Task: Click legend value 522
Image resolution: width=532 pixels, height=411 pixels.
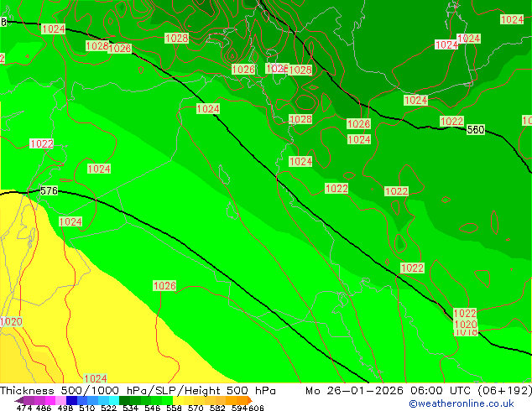Action: (x=108, y=408)
